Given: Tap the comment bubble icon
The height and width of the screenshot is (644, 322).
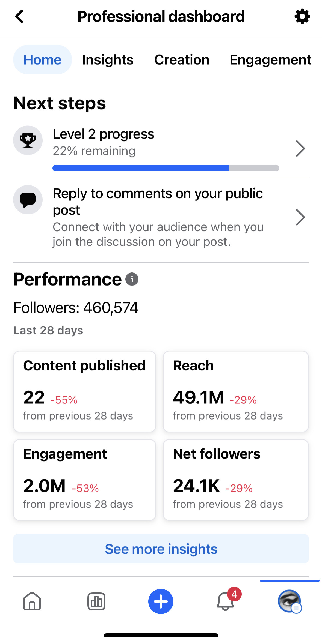Looking at the screenshot, I should tap(28, 200).
